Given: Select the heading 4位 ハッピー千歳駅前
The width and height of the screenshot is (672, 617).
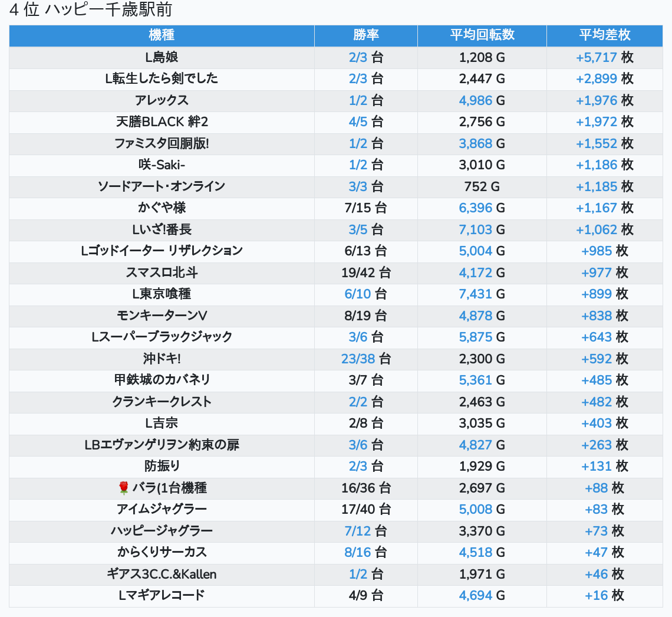Looking at the screenshot, I should [90, 9].
